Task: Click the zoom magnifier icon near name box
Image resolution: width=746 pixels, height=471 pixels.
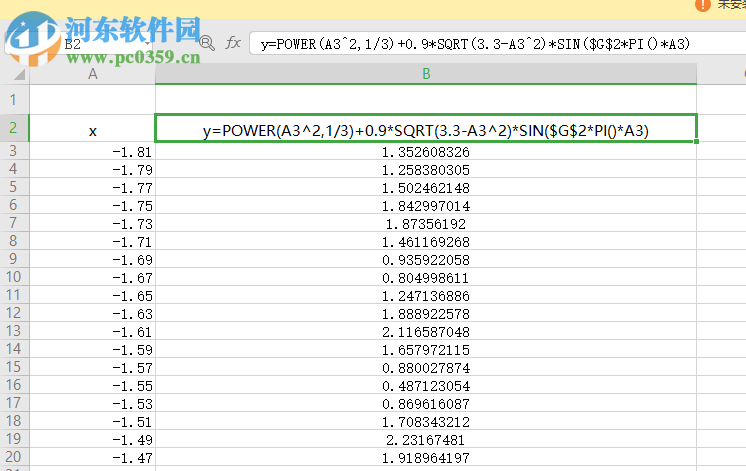Action: tap(206, 43)
